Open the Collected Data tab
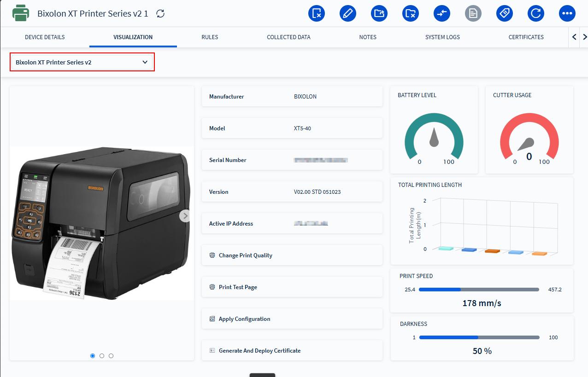 (x=288, y=37)
